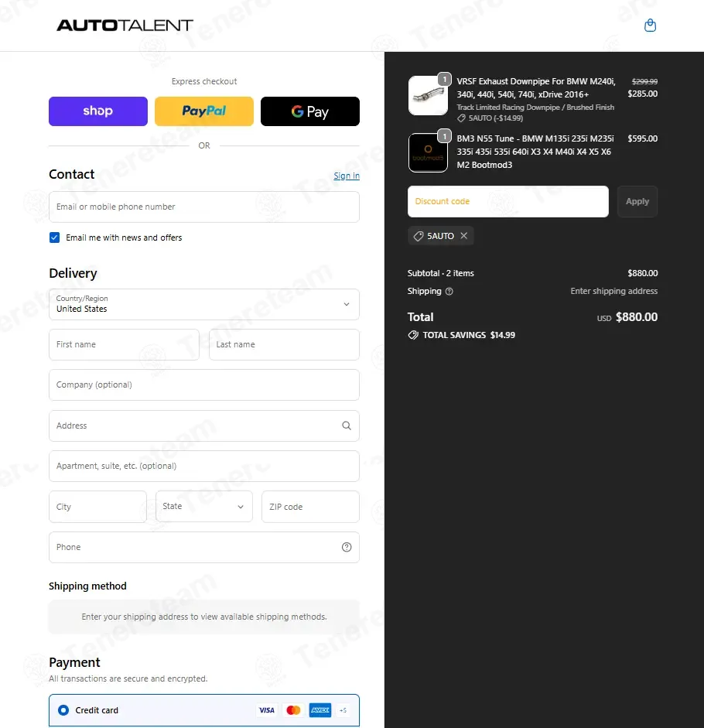Click the City field

(x=98, y=507)
